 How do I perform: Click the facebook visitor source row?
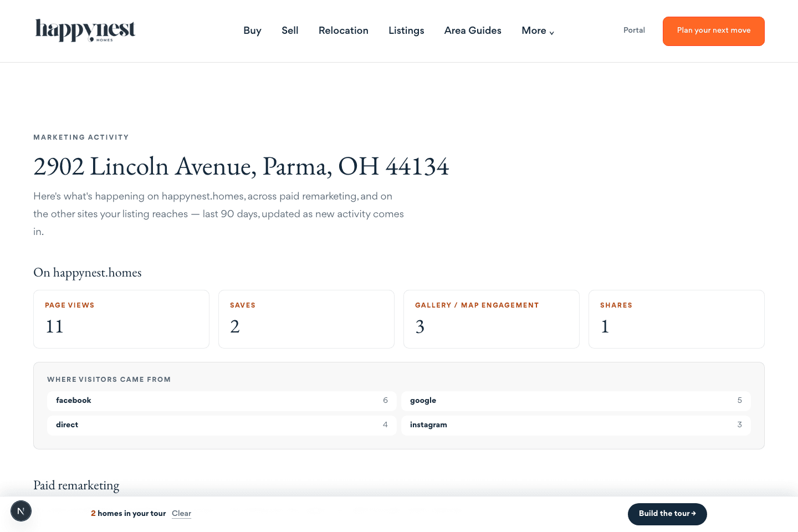tap(222, 401)
